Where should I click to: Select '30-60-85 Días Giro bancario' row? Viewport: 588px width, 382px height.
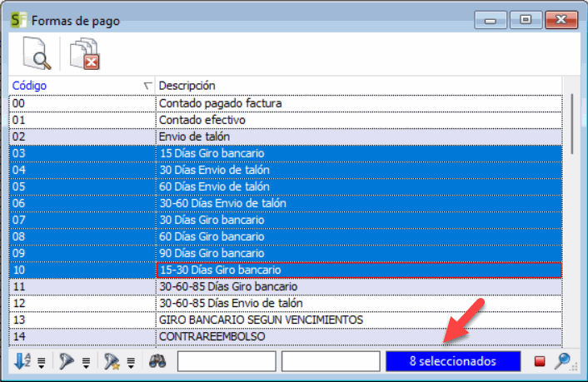(286, 287)
